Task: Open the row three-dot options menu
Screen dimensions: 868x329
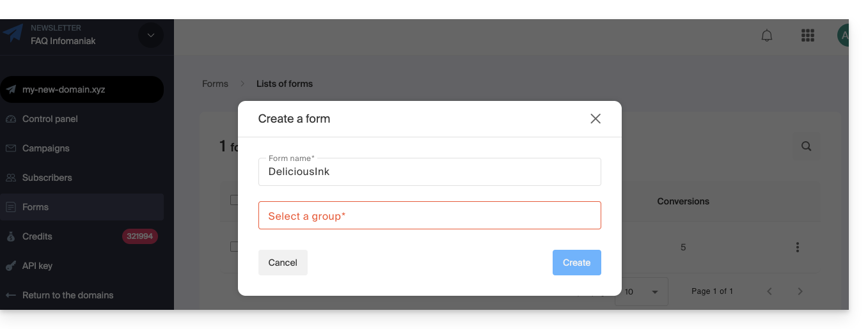Action: pyautogui.click(x=797, y=247)
